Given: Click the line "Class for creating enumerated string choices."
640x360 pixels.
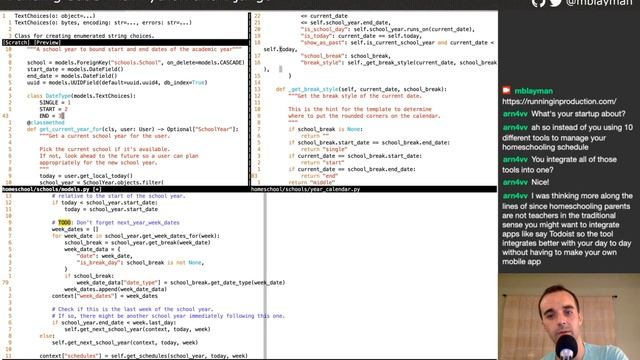Looking at the screenshot, I should pos(84,36).
